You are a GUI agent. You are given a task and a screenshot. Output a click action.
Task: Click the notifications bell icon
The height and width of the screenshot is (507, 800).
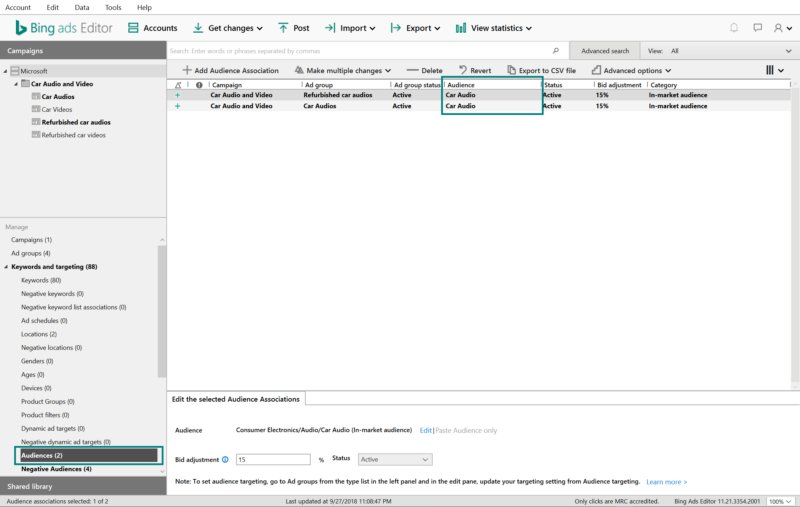(734, 28)
